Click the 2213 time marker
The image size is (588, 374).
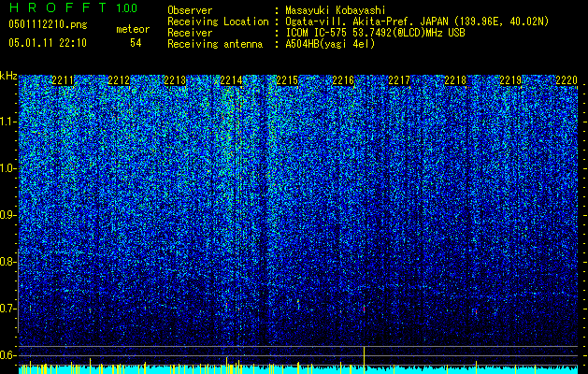tap(175, 80)
